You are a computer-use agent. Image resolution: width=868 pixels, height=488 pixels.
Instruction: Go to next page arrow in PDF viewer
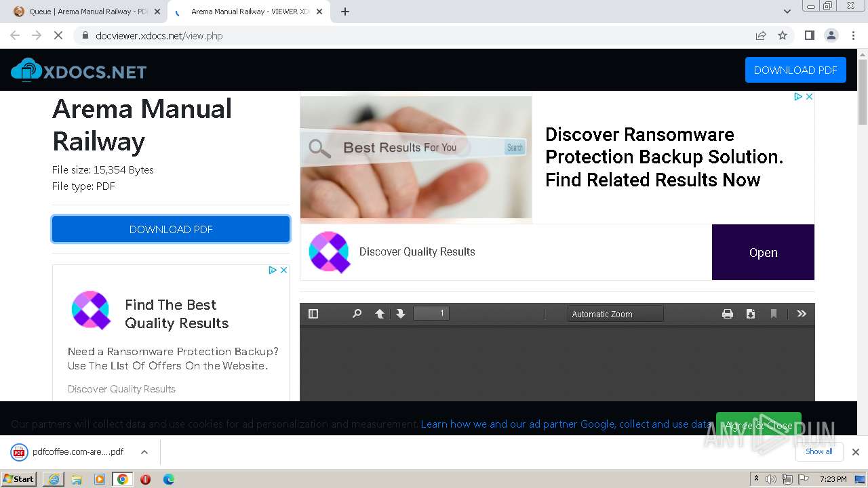point(401,314)
